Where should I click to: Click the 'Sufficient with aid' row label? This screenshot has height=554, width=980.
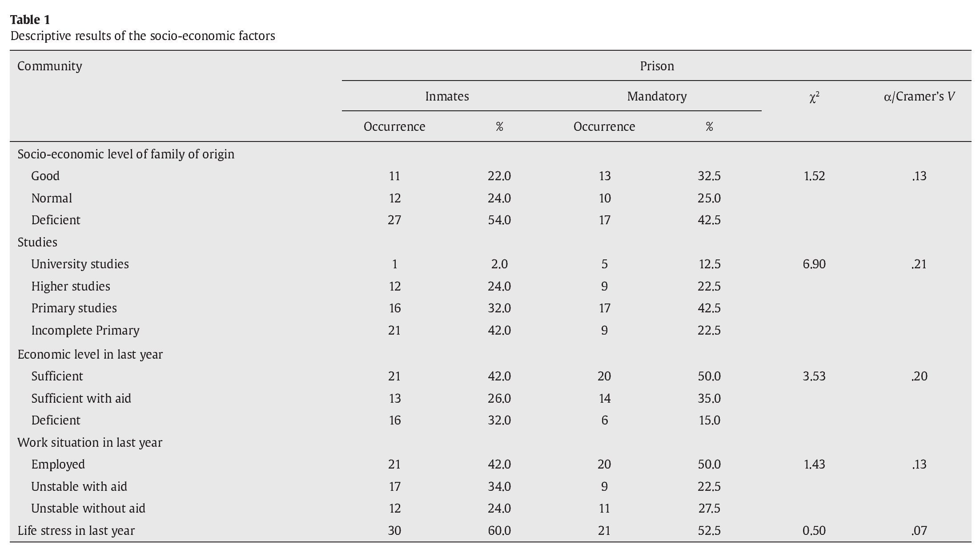[x=81, y=398]
